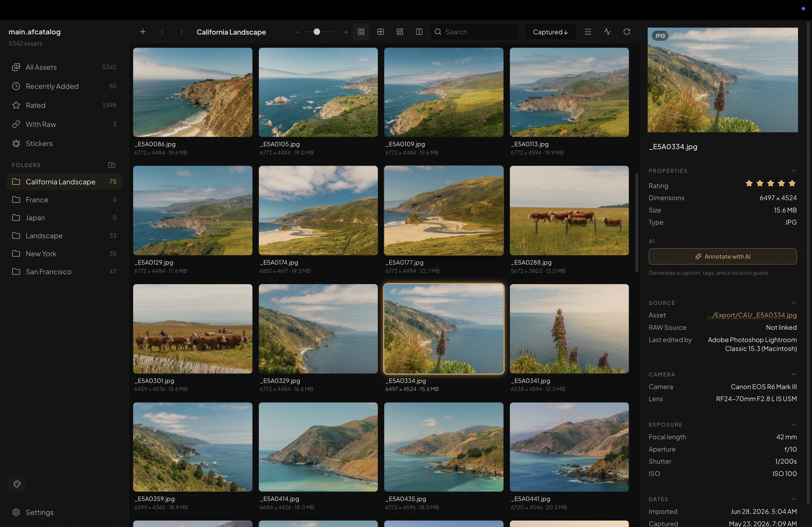Set rating to five stars
This screenshot has width=812, height=527.
tap(792, 183)
